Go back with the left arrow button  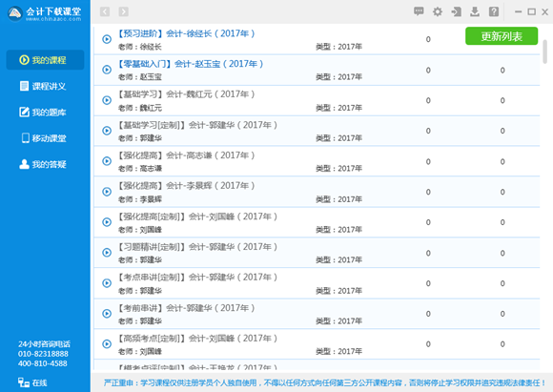tap(105, 11)
